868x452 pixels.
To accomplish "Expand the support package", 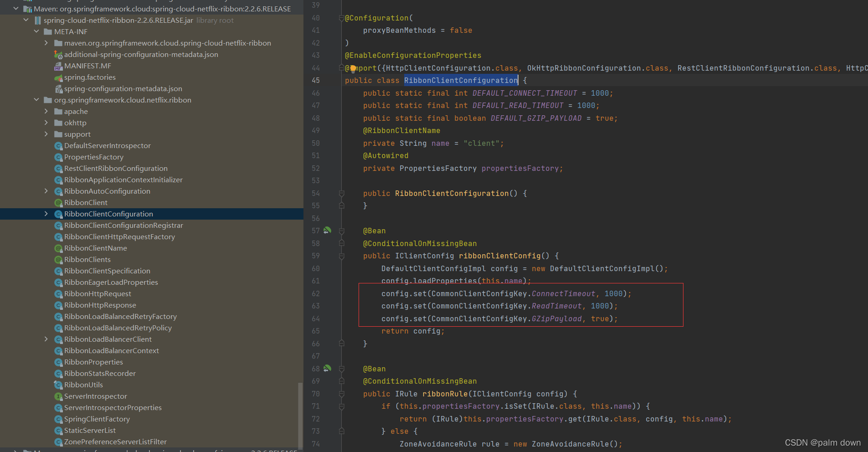I will point(46,134).
